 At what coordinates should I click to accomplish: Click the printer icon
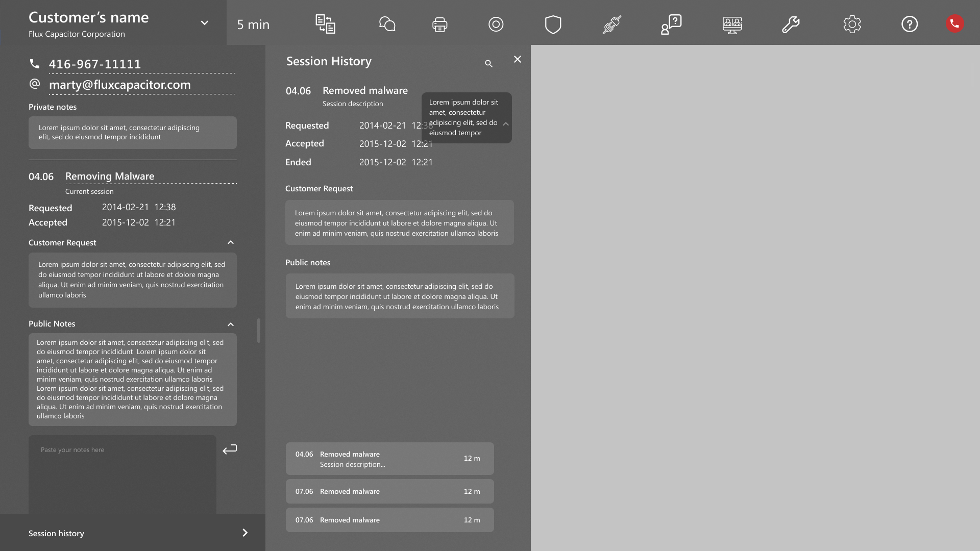click(x=440, y=24)
